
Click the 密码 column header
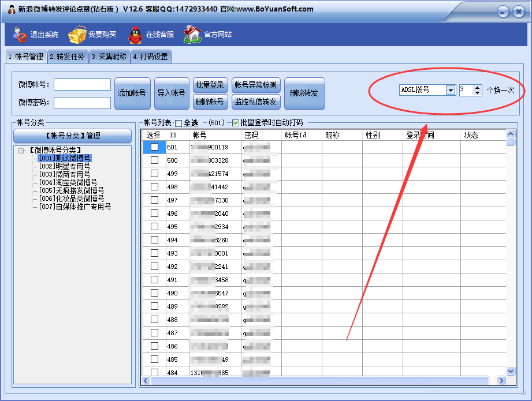(261, 135)
